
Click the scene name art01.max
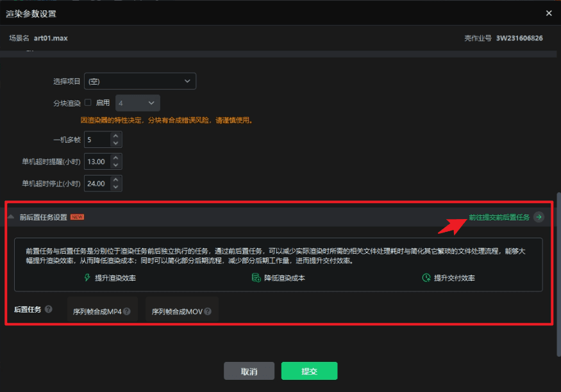tap(51, 38)
